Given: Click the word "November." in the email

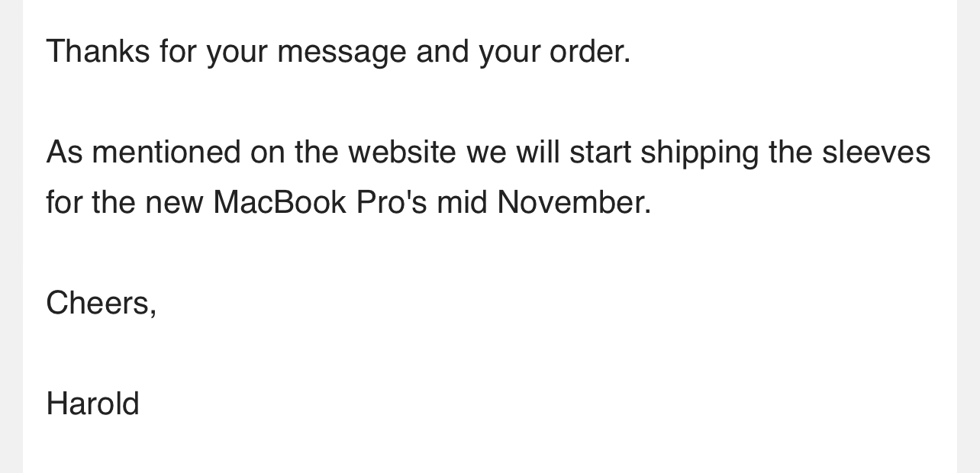Looking at the screenshot, I should coord(574,202).
